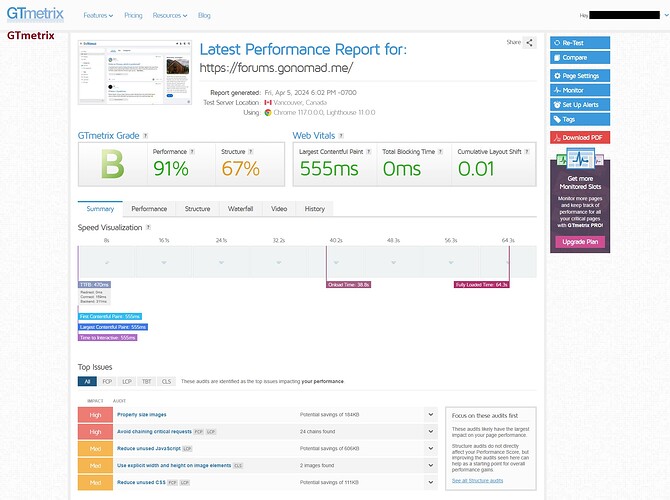Filter top issues by TBT
This screenshot has width=670, height=500.
pyautogui.click(x=147, y=381)
